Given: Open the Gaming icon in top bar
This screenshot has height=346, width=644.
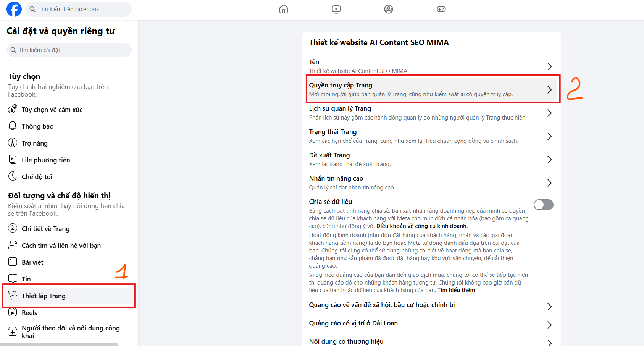Looking at the screenshot, I should pos(441,9).
